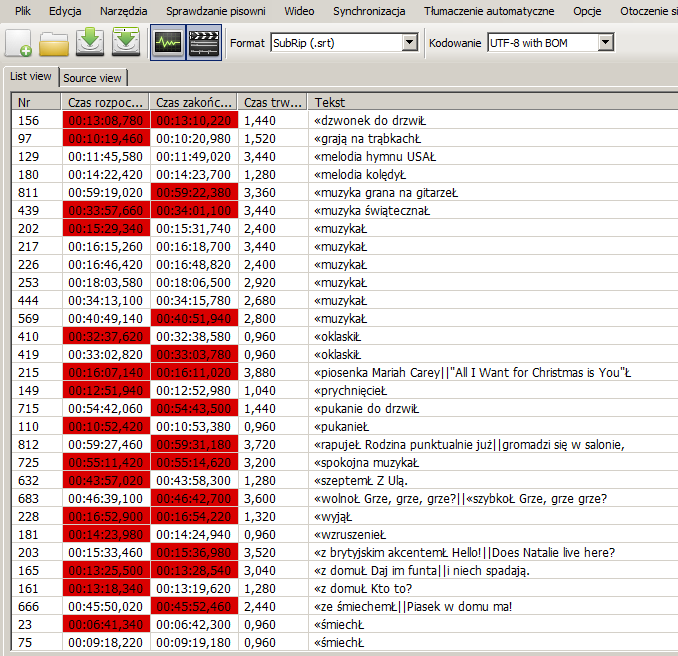The image size is (678, 656).
Task: Select row «prychnięcieŁ
Action: (345, 391)
